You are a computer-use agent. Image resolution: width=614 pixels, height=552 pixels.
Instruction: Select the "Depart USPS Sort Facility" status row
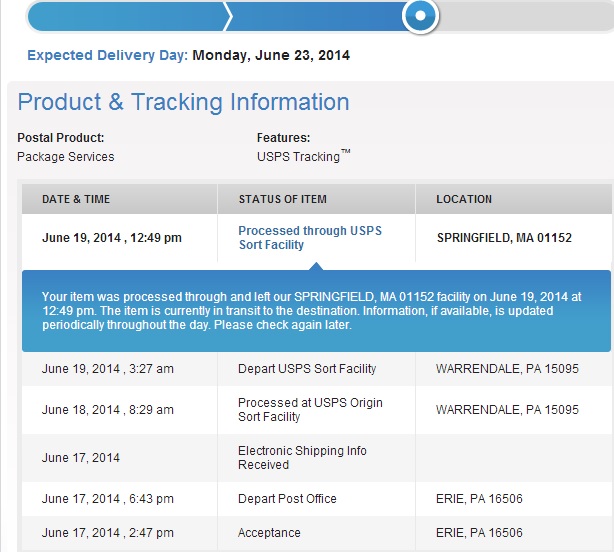(307, 369)
